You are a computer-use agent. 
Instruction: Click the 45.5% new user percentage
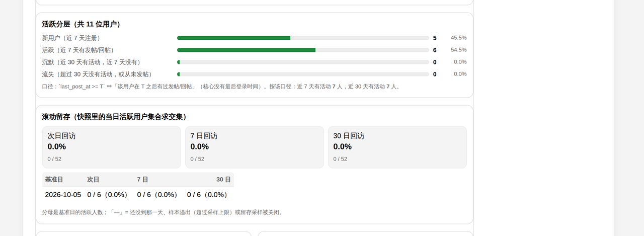click(458, 38)
